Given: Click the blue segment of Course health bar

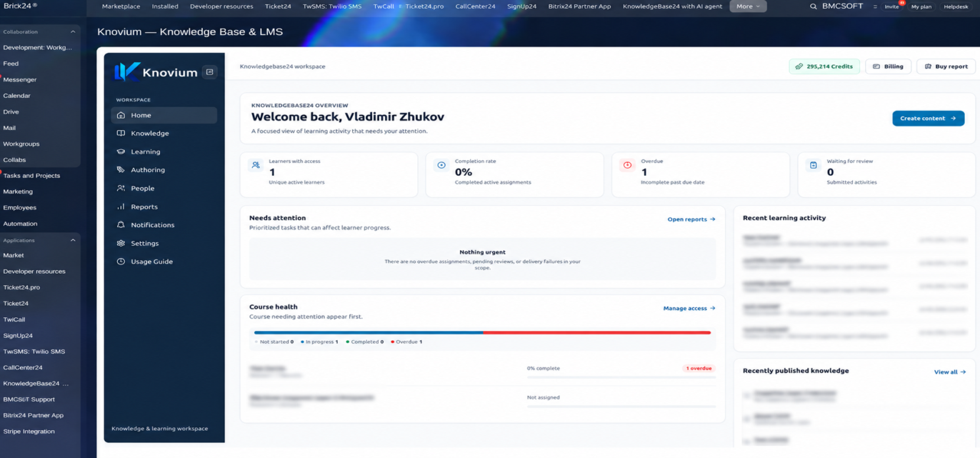Looking at the screenshot, I should [369, 332].
